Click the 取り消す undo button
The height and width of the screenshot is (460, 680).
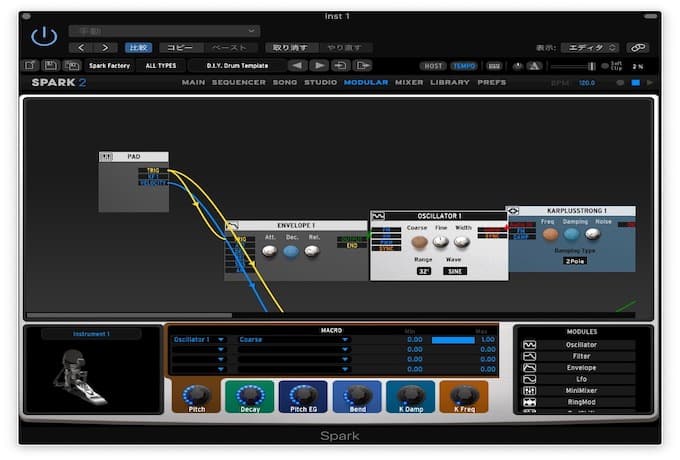pos(290,48)
